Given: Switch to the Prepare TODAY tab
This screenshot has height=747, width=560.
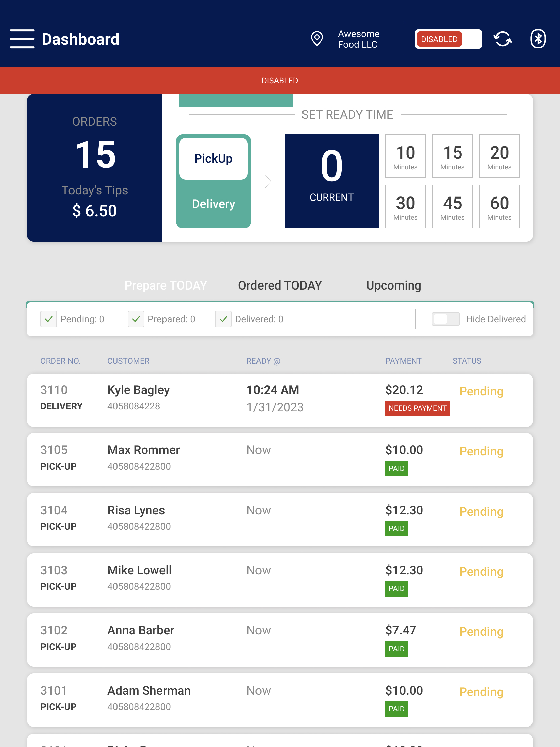Looking at the screenshot, I should tap(166, 285).
